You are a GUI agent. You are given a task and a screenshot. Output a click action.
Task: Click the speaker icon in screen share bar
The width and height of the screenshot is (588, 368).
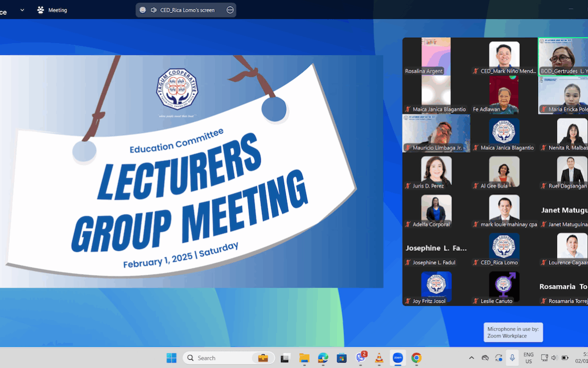tap(154, 10)
